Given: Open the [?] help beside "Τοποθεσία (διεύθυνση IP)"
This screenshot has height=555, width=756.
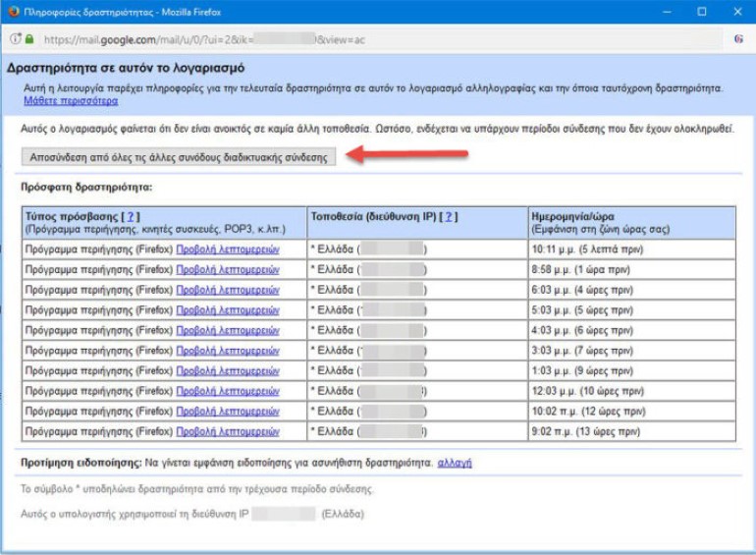Looking at the screenshot, I should 449,216.
